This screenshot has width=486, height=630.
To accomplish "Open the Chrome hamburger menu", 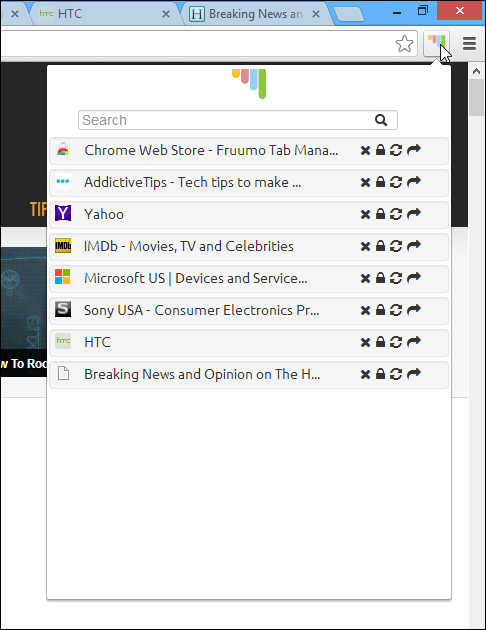I will click(x=469, y=43).
